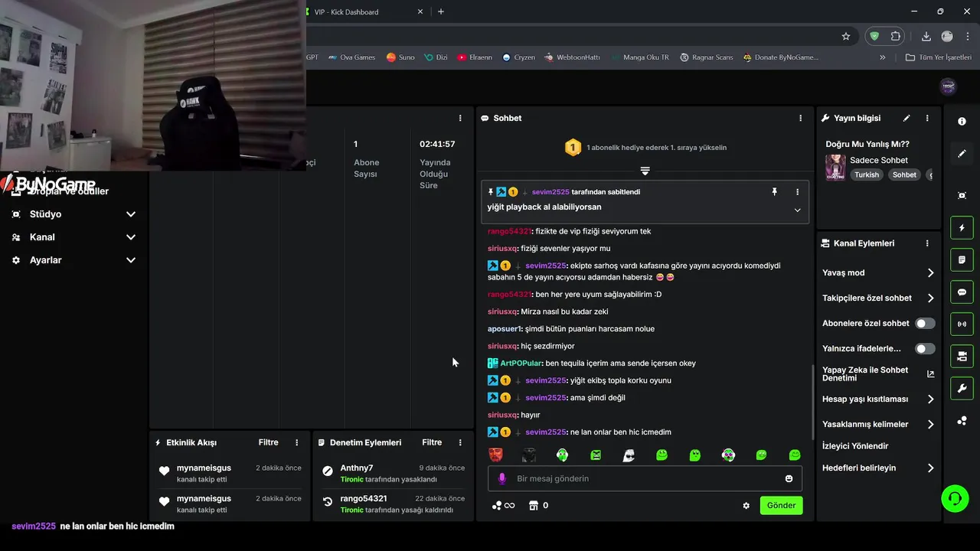The image size is (980, 551).
Task: Unpin the pinned chat message pin icon
Action: coord(774,192)
